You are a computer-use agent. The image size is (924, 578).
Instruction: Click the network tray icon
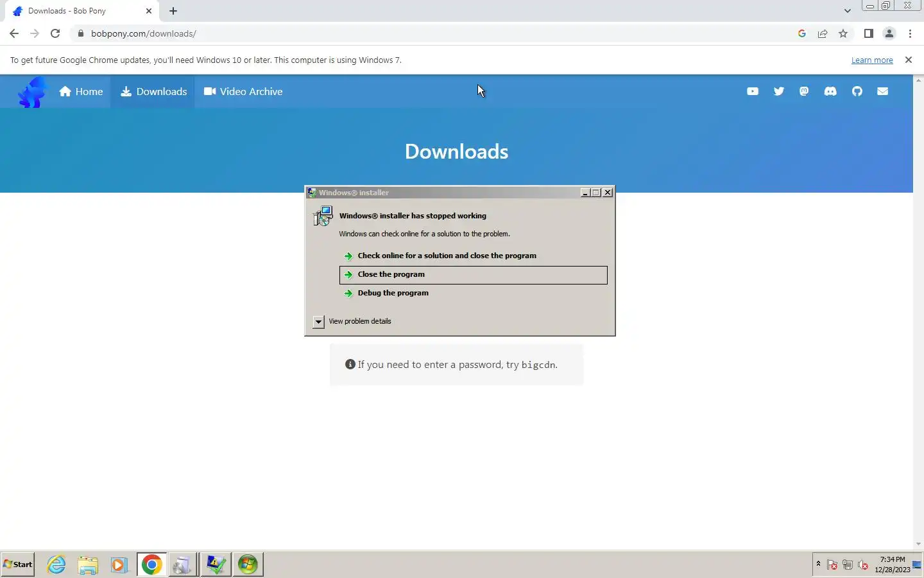pos(848,565)
